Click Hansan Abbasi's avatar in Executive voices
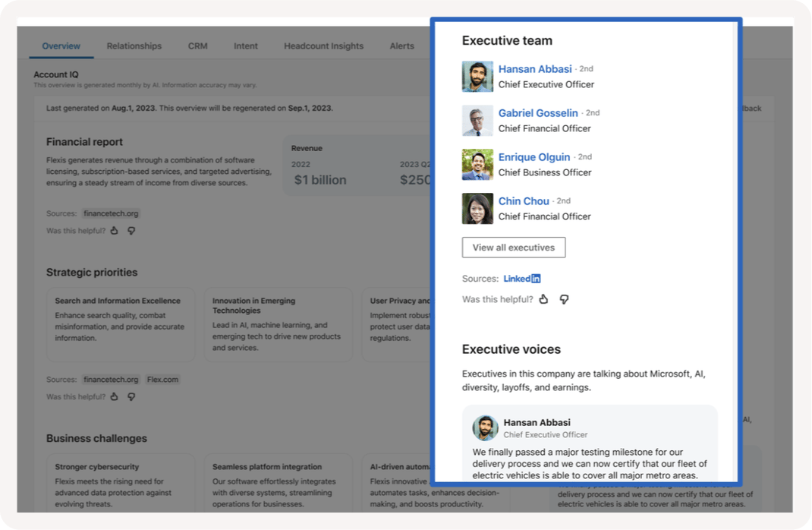 (x=485, y=428)
